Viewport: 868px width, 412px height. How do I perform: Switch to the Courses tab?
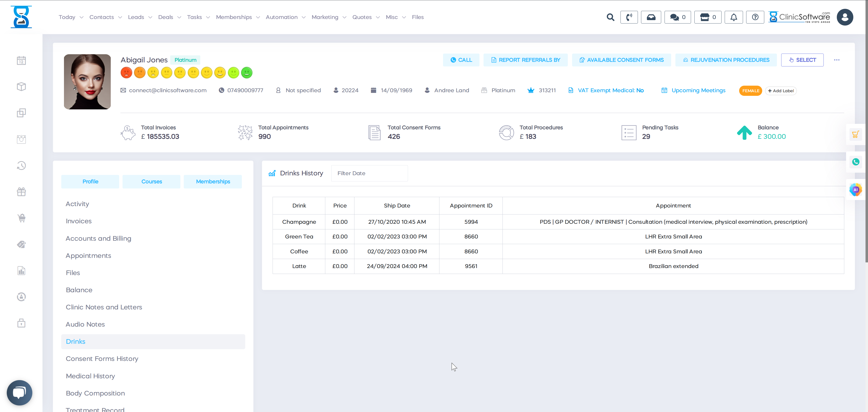point(151,181)
